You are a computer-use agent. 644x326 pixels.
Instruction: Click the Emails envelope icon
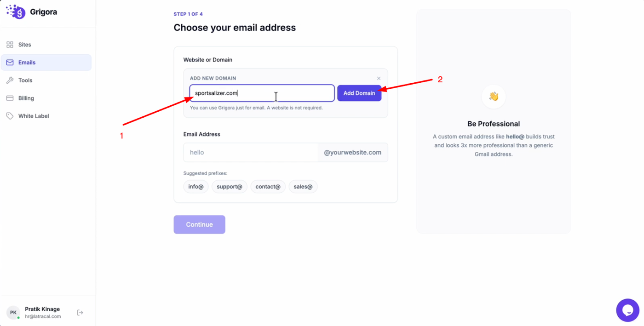(10, 63)
